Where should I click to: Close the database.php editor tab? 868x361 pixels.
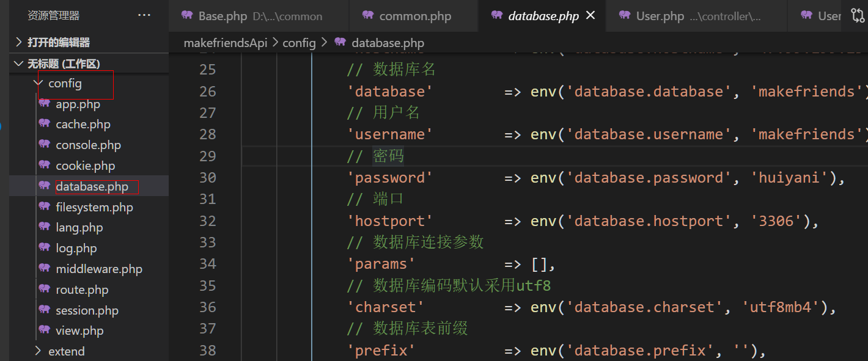(x=590, y=15)
